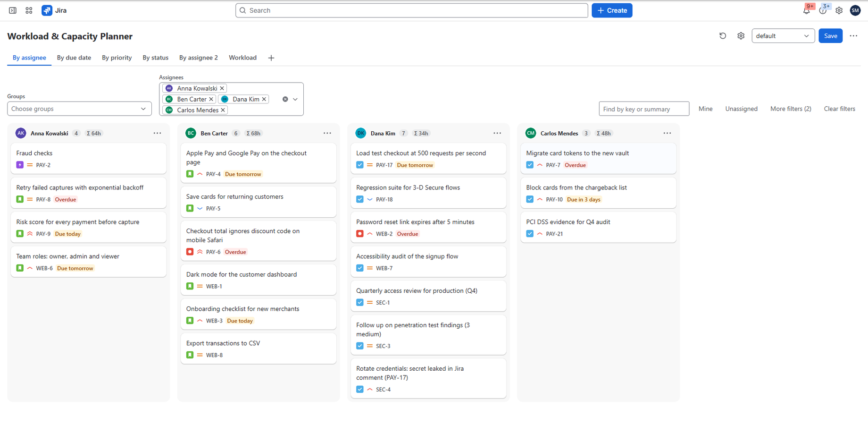Switch to the By due date tab

[x=74, y=58]
